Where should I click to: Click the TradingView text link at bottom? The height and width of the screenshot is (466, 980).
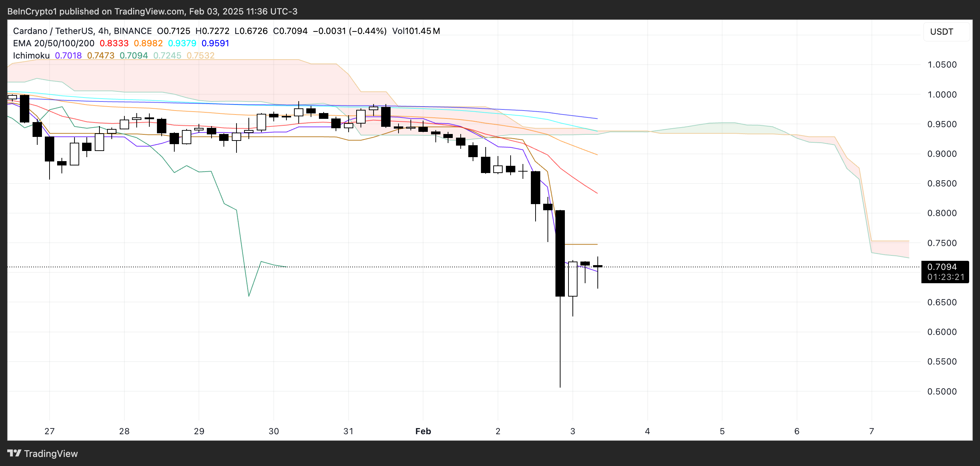tap(51, 453)
